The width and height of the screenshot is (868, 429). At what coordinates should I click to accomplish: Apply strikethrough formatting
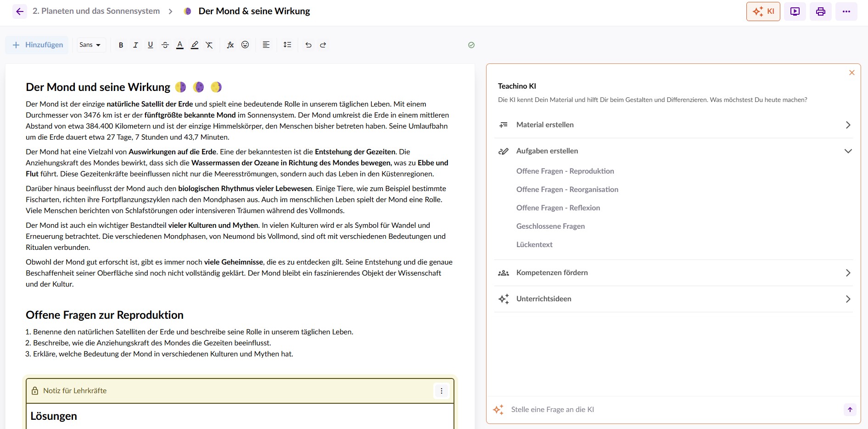(x=165, y=45)
